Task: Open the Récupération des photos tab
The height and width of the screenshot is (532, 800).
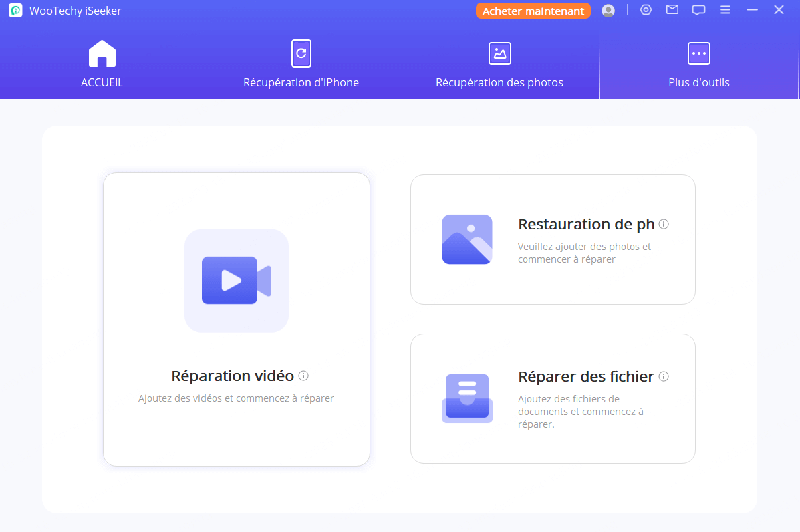Action: (499, 65)
